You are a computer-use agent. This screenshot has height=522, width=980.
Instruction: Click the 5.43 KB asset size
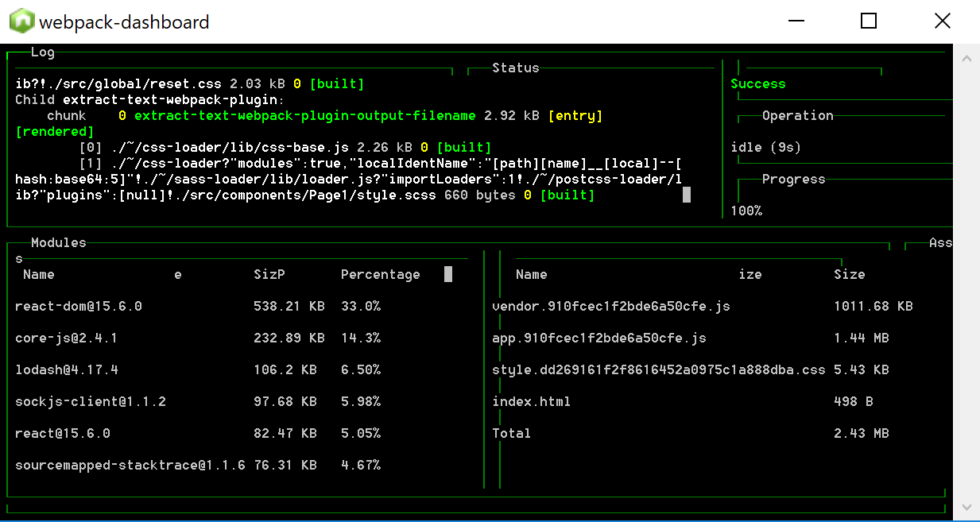tap(862, 370)
